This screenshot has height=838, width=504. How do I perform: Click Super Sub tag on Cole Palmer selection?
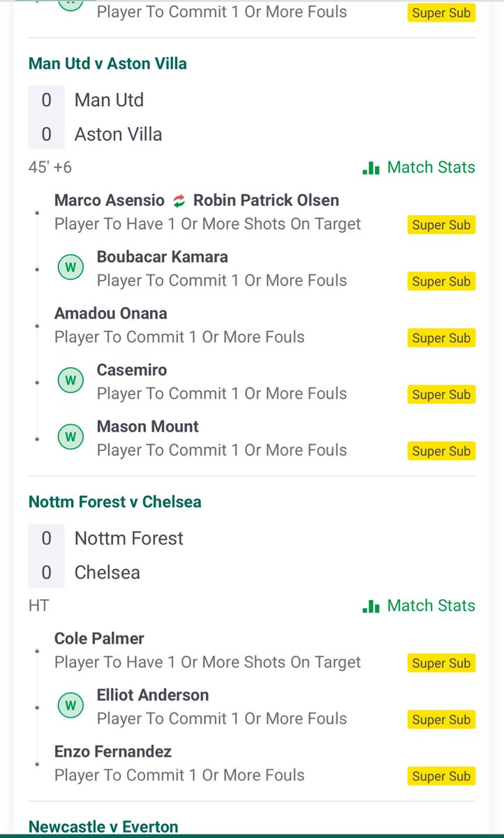pyautogui.click(x=441, y=663)
